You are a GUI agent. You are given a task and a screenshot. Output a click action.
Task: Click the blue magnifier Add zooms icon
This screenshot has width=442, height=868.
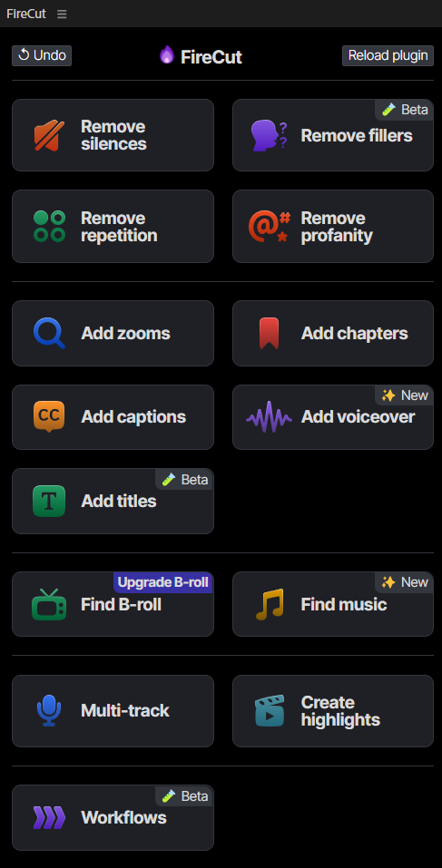click(x=49, y=333)
